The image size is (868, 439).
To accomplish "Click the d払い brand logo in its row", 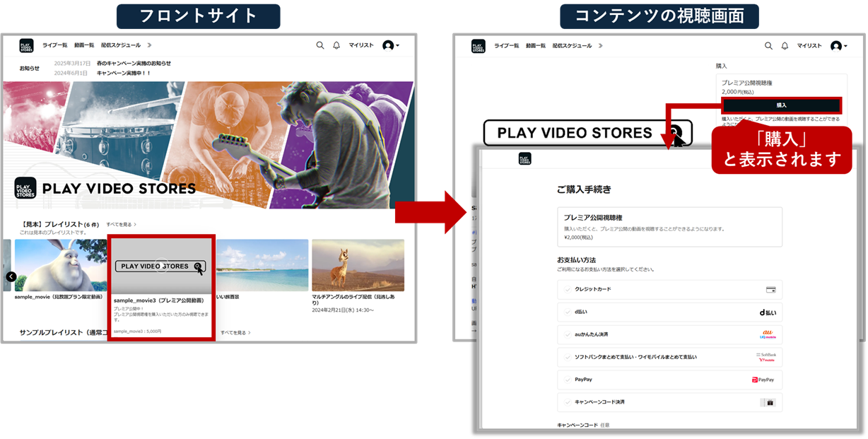I will coord(767,312).
